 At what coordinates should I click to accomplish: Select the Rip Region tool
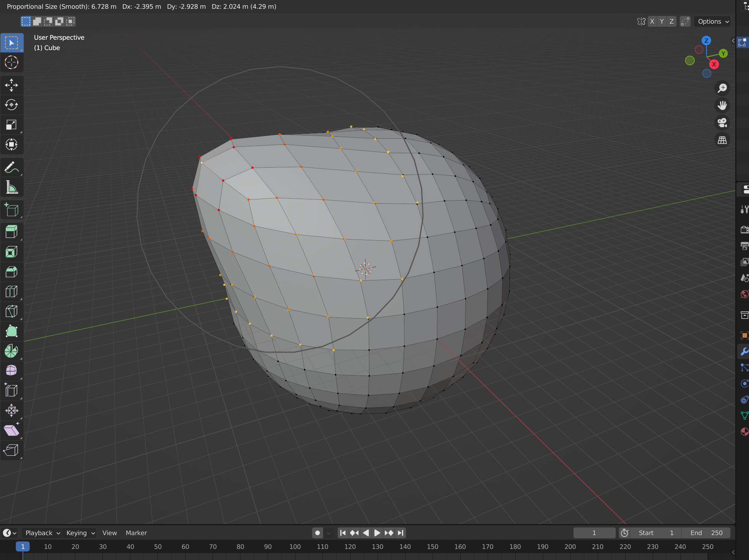[11, 450]
